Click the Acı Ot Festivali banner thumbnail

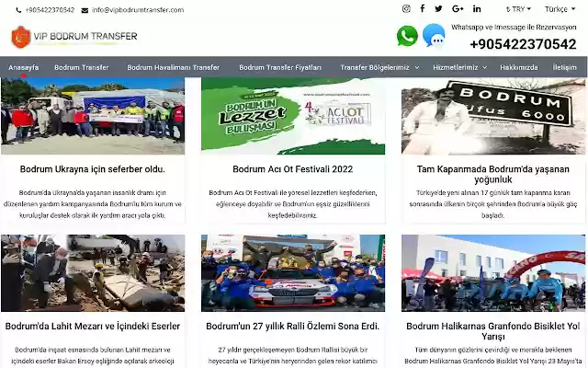(293, 116)
